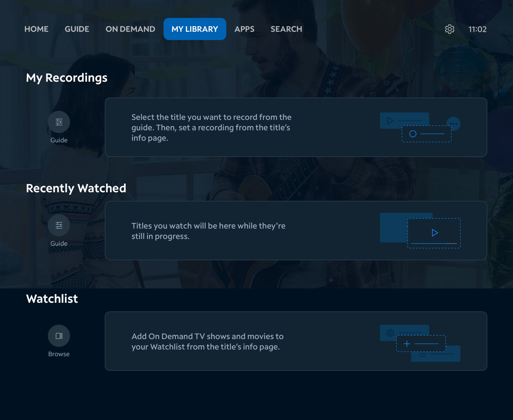Screen dimensions: 513x420
Task: Switch to the GUIDE tab
Action: coord(77,29)
